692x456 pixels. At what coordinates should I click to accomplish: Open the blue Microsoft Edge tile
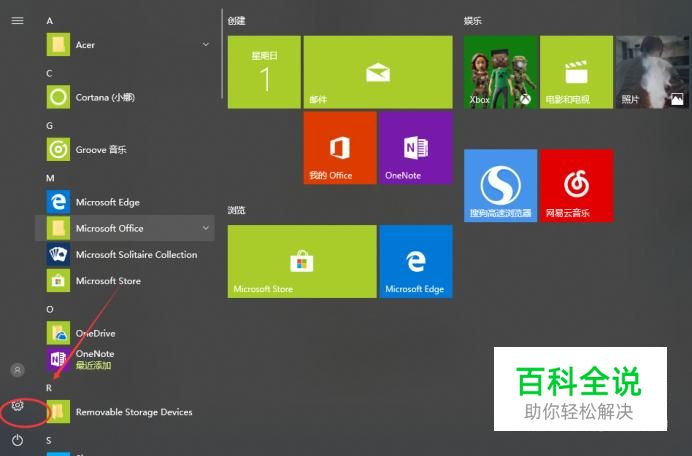point(416,261)
